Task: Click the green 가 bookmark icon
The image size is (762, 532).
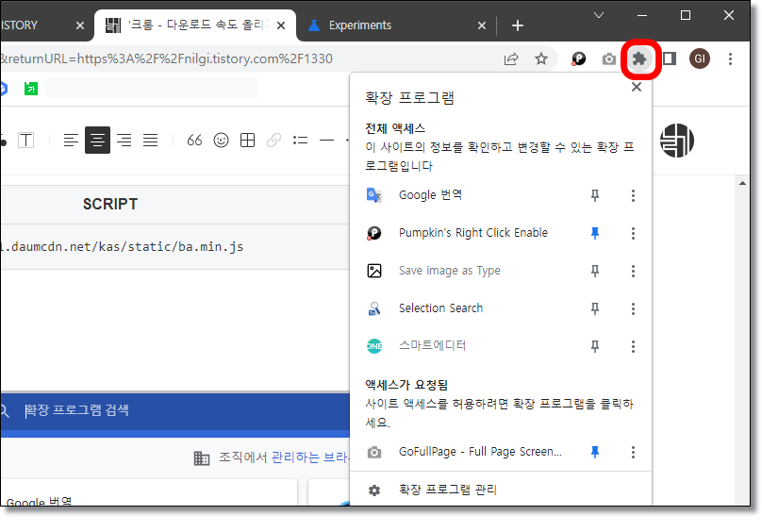Action: click(x=31, y=89)
